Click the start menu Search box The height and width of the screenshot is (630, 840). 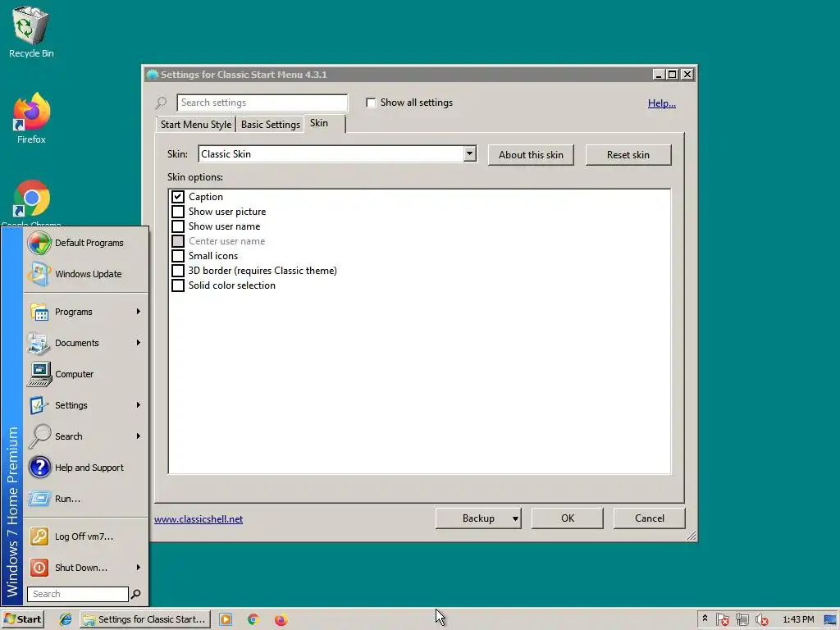(78, 594)
